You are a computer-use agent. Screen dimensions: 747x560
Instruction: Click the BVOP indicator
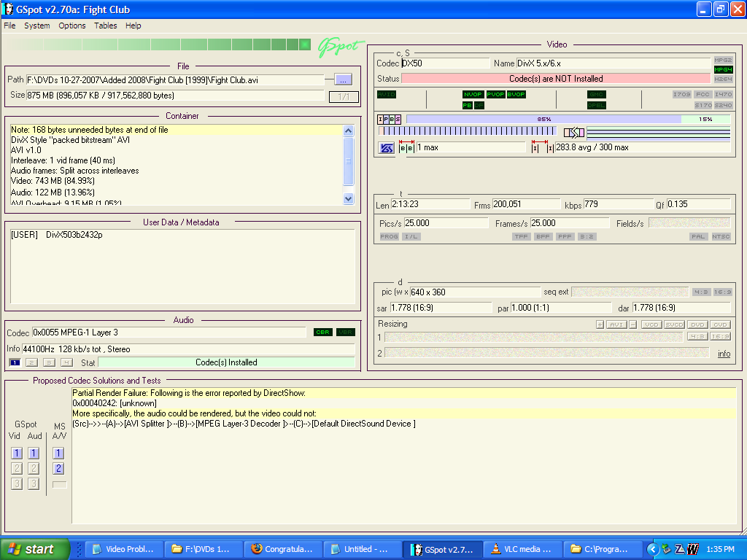tap(516, 94)
